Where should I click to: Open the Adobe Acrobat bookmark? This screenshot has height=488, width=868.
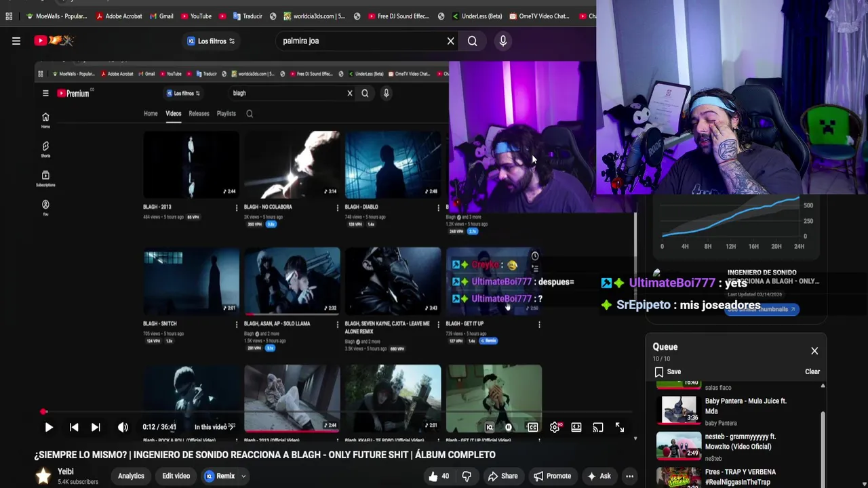click(119, 16)
